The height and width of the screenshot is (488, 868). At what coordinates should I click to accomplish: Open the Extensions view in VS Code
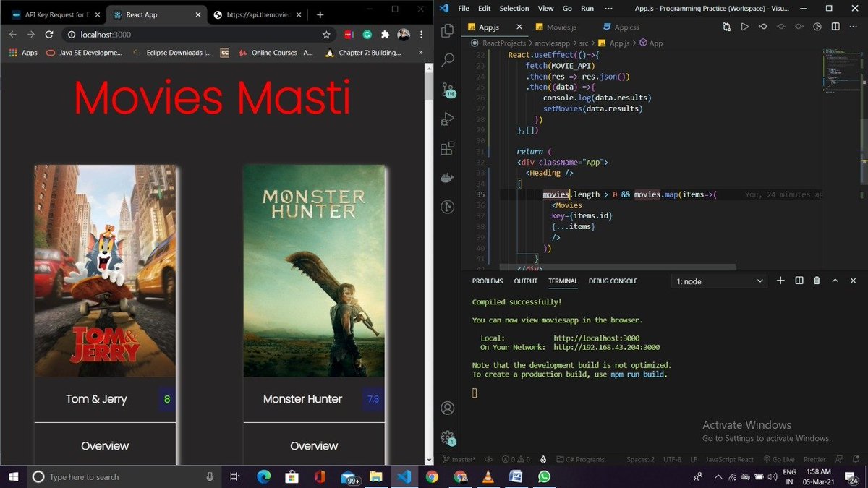[x=448, y=149]
